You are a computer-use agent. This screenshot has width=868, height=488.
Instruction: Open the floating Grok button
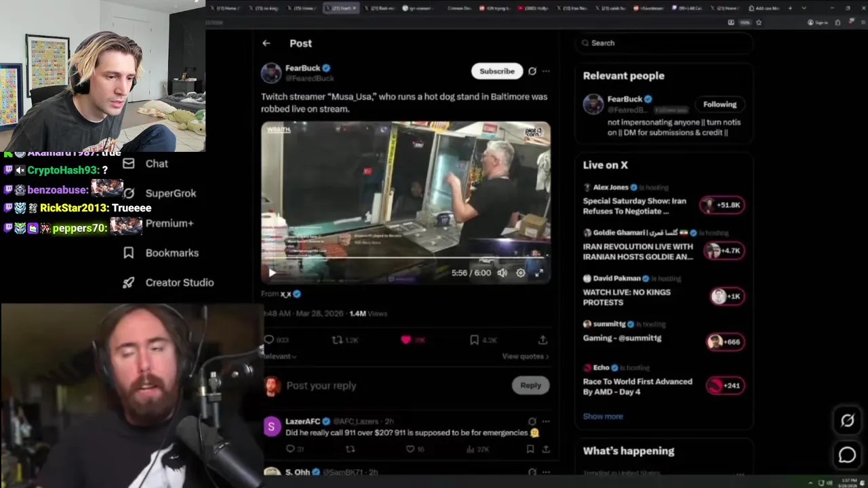coord(847,421)
